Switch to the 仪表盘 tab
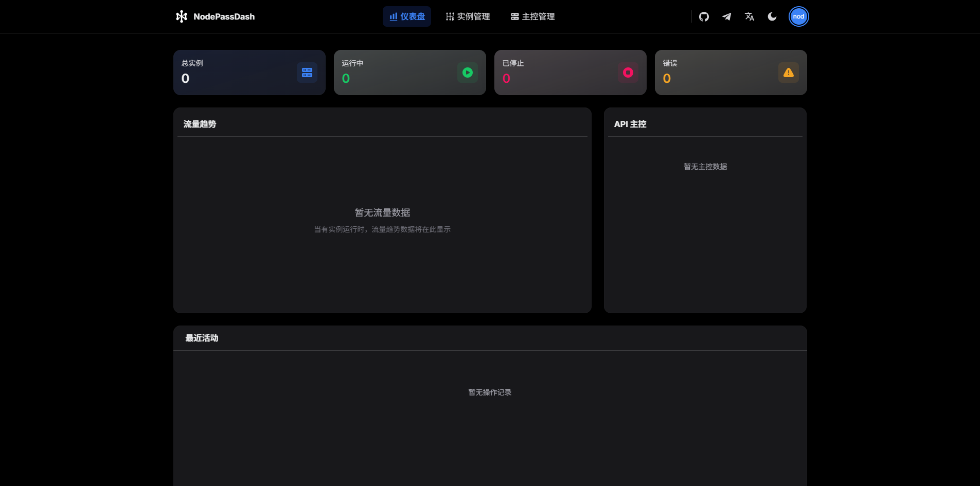Image resolution: width=980 pixels, height=486 pixels. 407,16
